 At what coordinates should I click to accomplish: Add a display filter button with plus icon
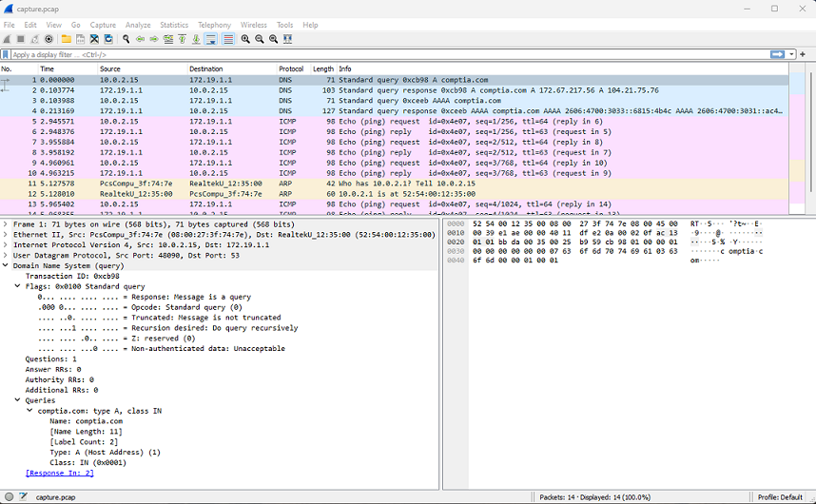[x=803, y=54]
